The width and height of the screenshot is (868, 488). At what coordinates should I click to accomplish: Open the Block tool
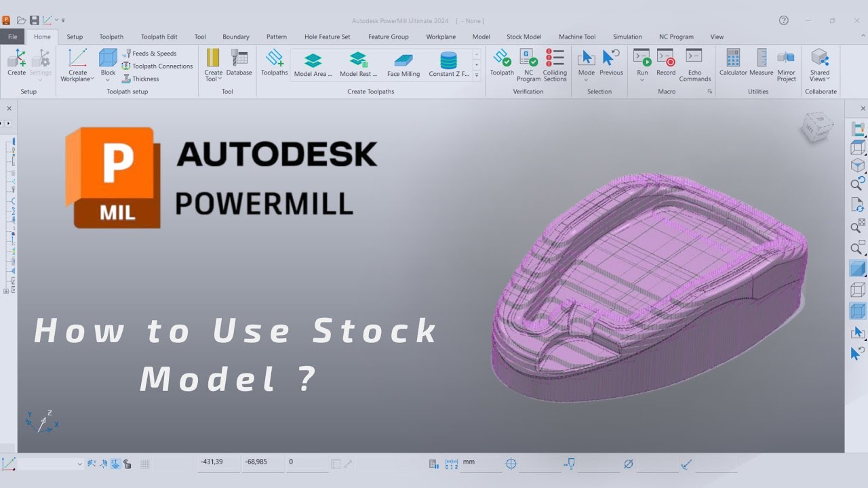[x=108, y=62]
